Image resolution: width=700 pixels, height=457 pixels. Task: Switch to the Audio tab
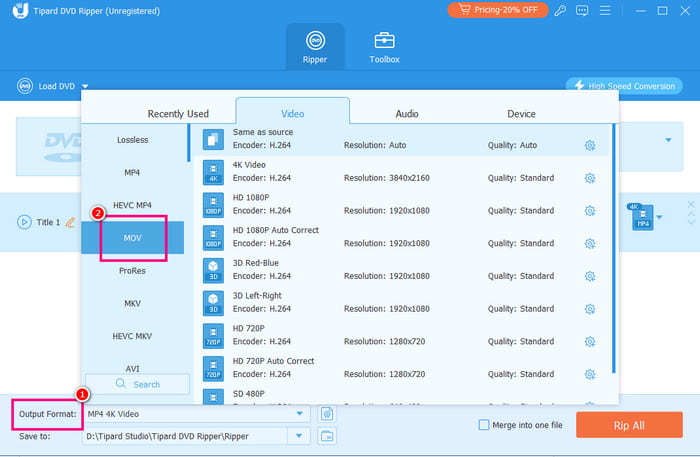pos(407,114)
